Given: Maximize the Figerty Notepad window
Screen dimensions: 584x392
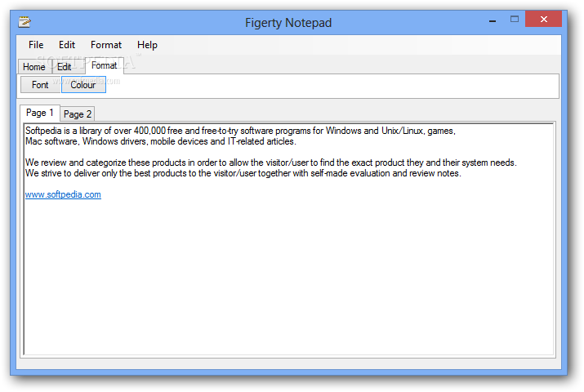Looking at the screenshot, I should [x=515, y=19].
